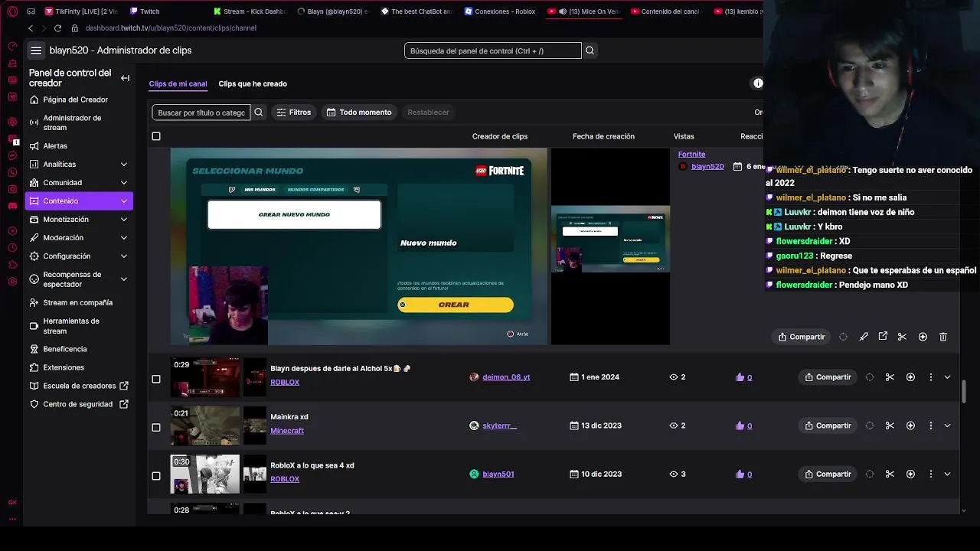Open the Fortnite clip in a new window icon
The height and width of the screenshot is (551, 980).
(883, 337)
